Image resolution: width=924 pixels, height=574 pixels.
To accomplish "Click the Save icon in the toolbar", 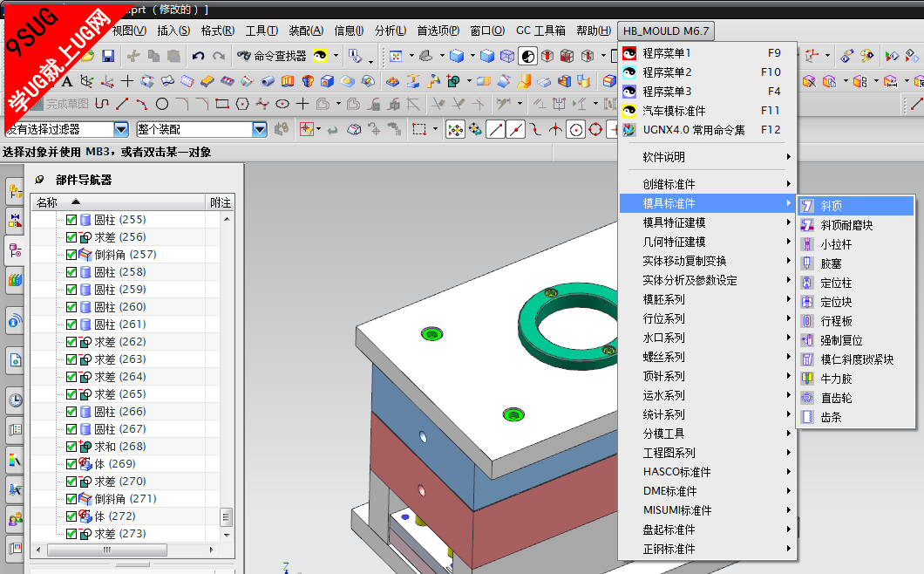I will coord(108,56).
